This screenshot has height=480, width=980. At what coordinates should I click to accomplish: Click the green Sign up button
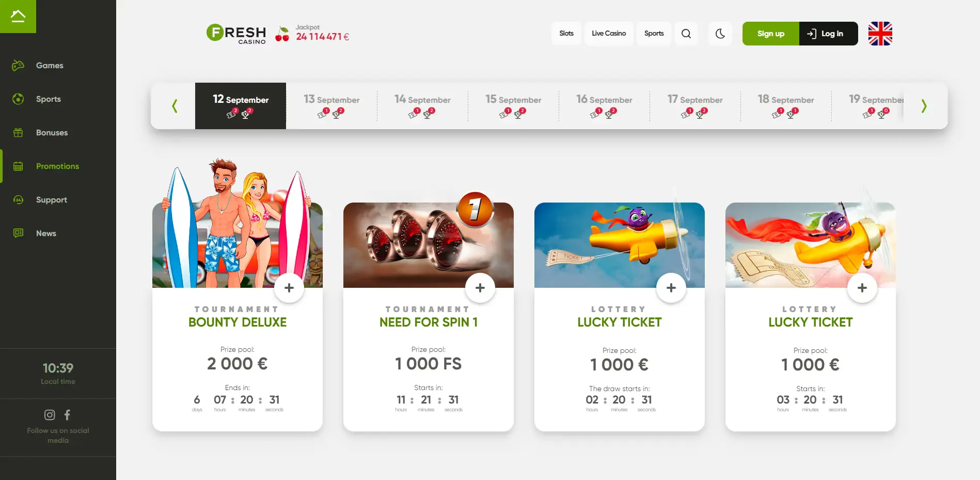point(771,34)
